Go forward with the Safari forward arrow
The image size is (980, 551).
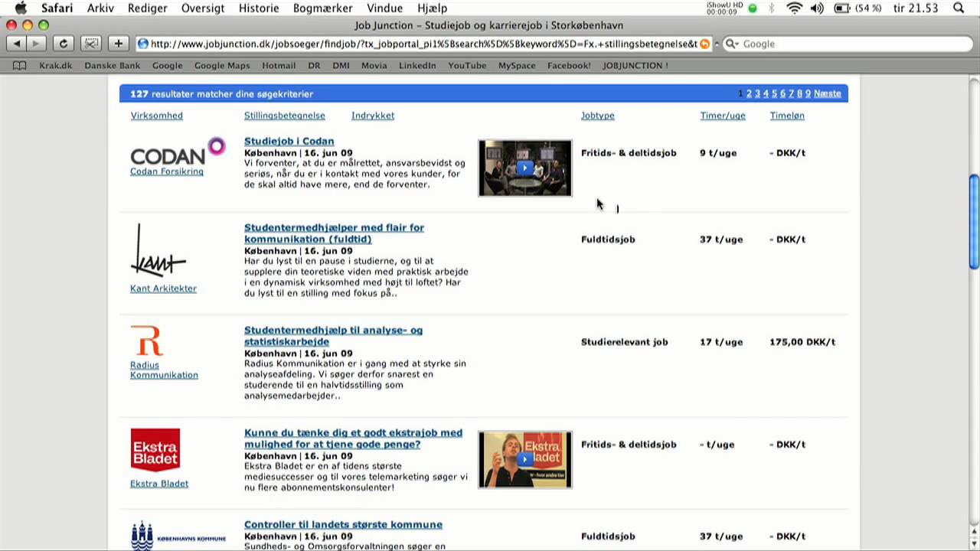[36, 44]
